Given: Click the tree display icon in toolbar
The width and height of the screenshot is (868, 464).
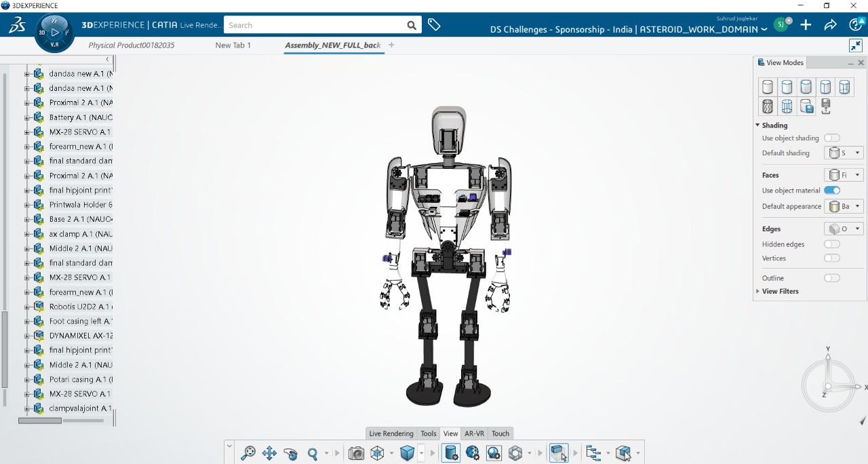Looking at the screenshot, I should 593,453.
